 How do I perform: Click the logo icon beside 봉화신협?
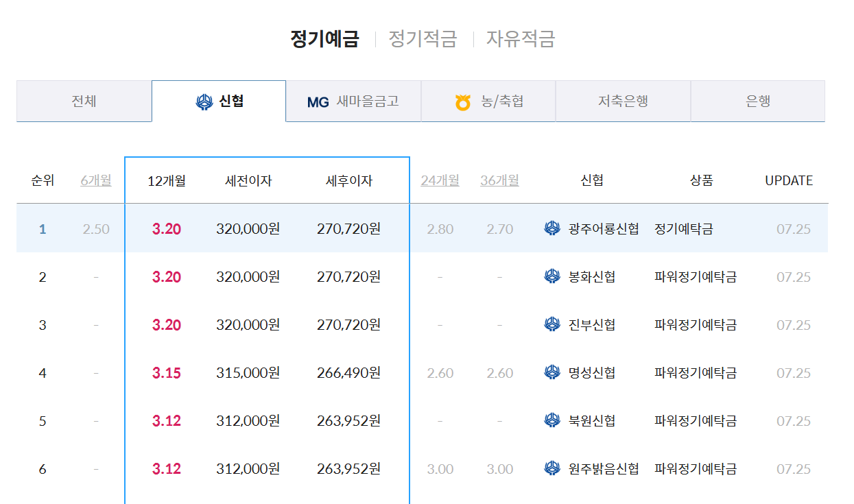click(x=552, y=276)
